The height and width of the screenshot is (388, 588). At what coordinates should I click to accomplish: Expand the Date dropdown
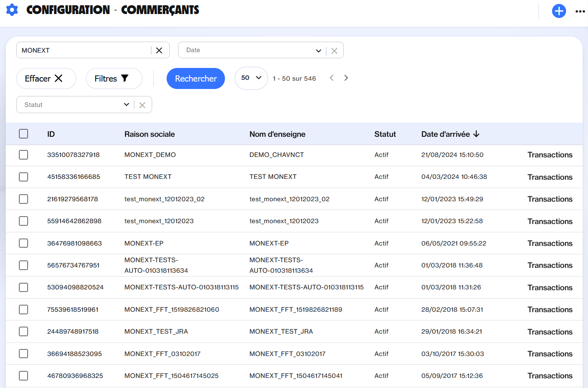pyautogui.click(x=318, y=51)
